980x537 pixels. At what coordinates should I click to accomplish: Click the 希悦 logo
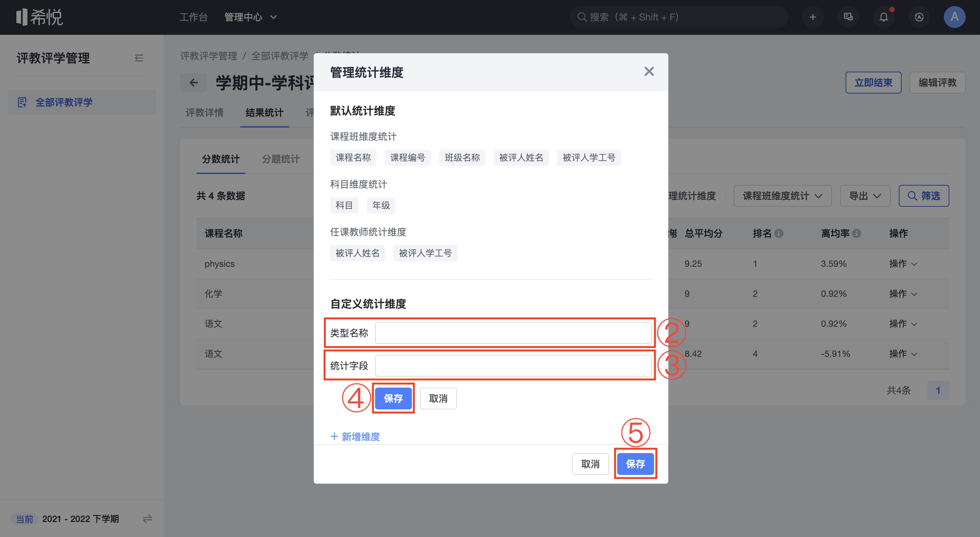coord(40,17)
